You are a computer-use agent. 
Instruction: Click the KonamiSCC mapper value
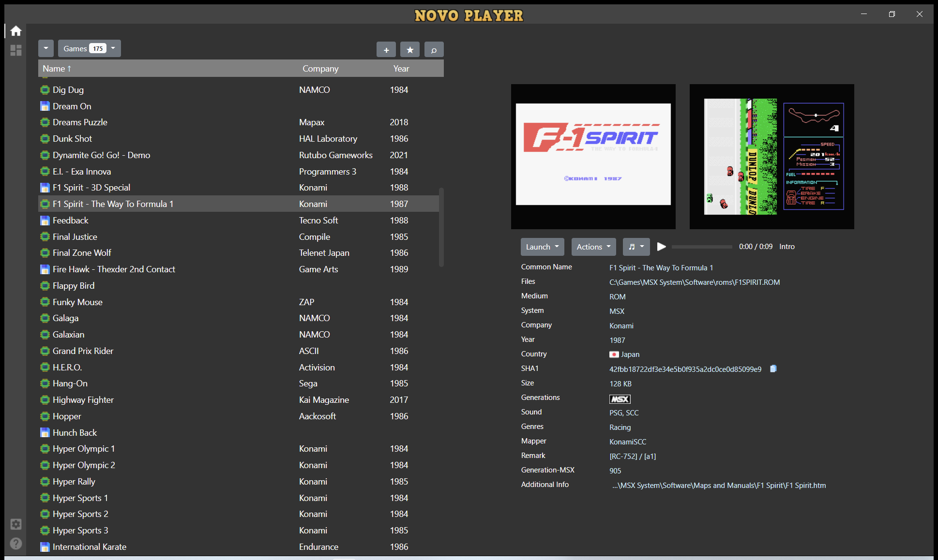pyautogui.click(x=628, y=442)
